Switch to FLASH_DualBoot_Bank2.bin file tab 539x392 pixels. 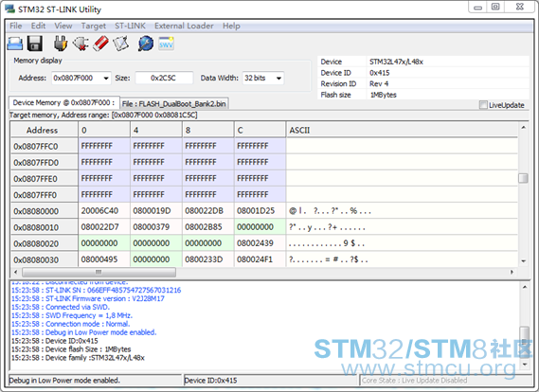[174, 104]
